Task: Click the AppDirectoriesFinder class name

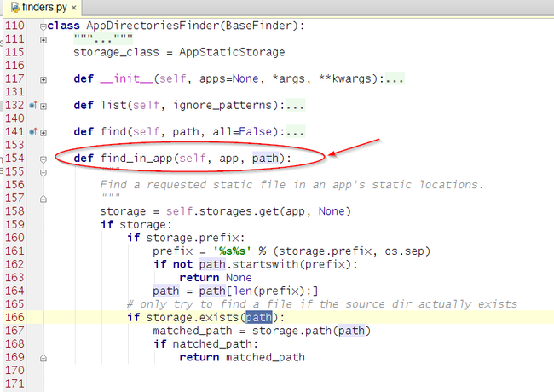Action: (153, 26)
